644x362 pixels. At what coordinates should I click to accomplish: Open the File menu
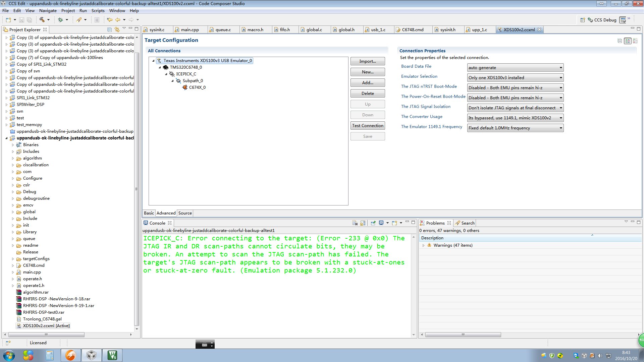click(x=5, y=10)
